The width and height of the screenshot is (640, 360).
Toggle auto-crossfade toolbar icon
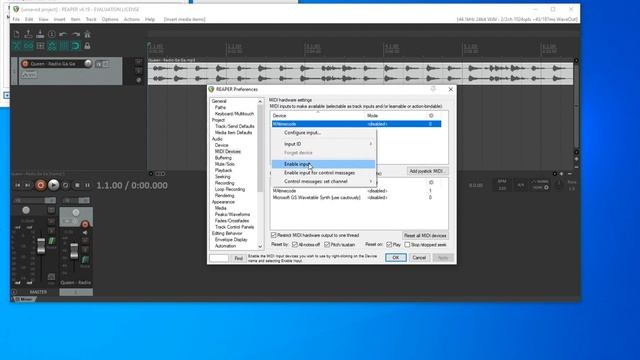pos(16,46)
